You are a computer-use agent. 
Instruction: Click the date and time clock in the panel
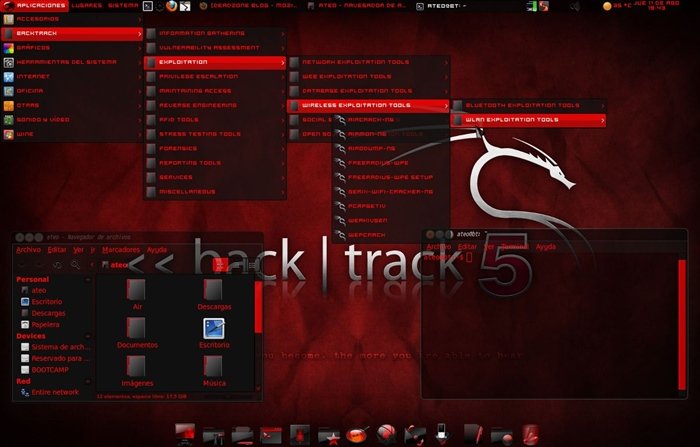coord(656,6)
